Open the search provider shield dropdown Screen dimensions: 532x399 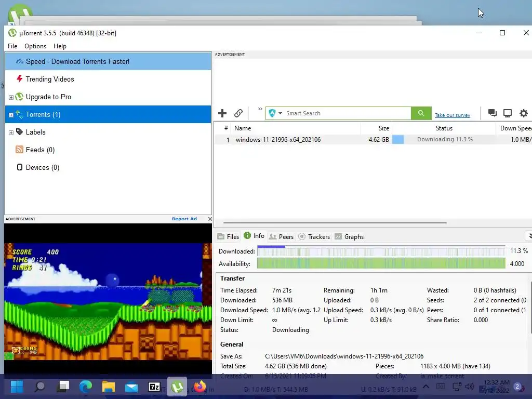[275, 113]
